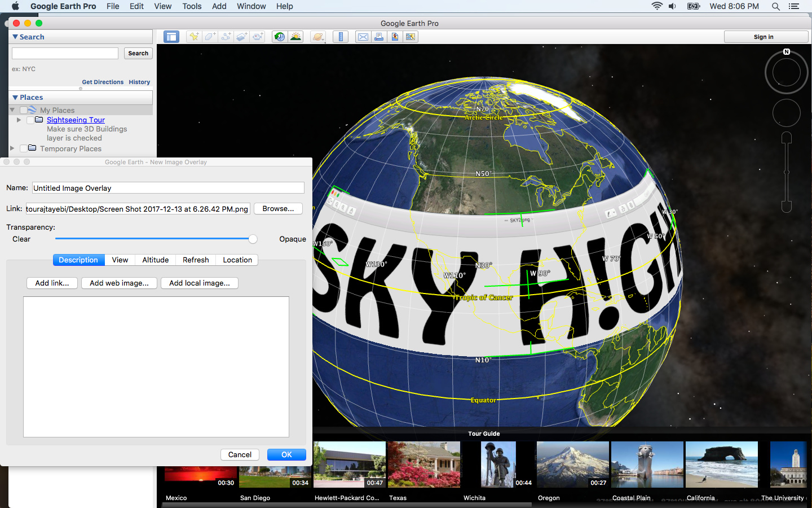
Task: Email the view using envelope icon
Action: 363,37
